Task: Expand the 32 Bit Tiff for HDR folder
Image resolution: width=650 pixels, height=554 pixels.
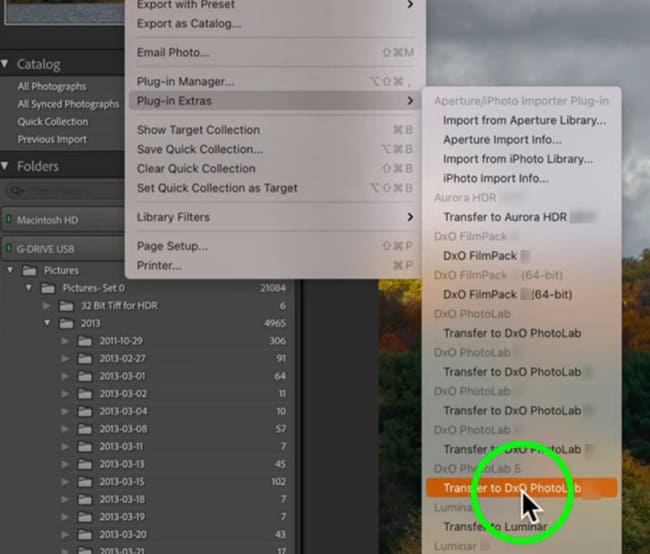Action: [47, 306]
